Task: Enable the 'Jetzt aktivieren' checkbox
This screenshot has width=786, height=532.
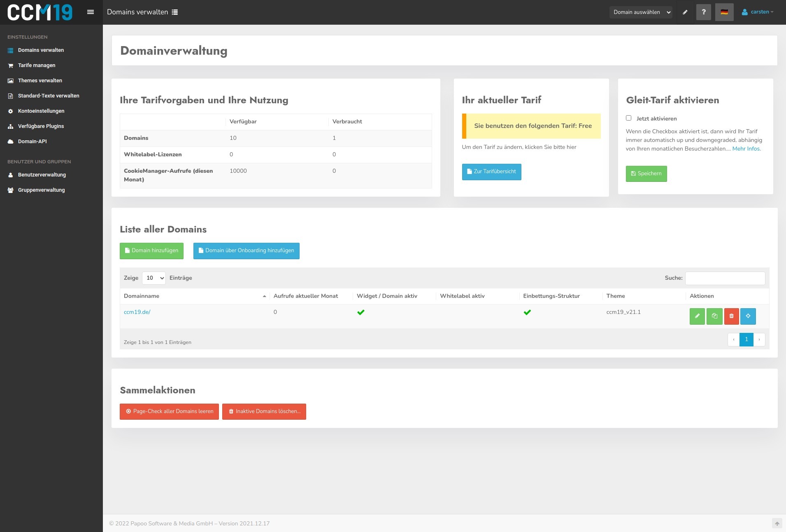Action: (628, 118)
